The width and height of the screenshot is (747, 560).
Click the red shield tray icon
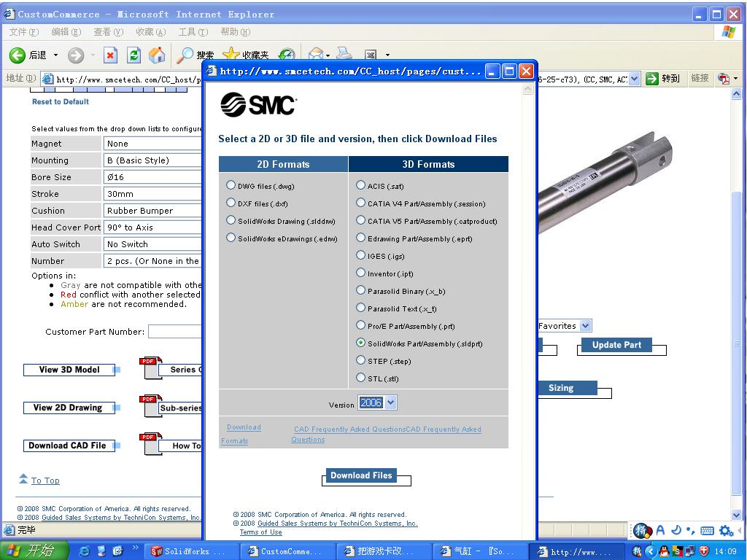(704, 551)
